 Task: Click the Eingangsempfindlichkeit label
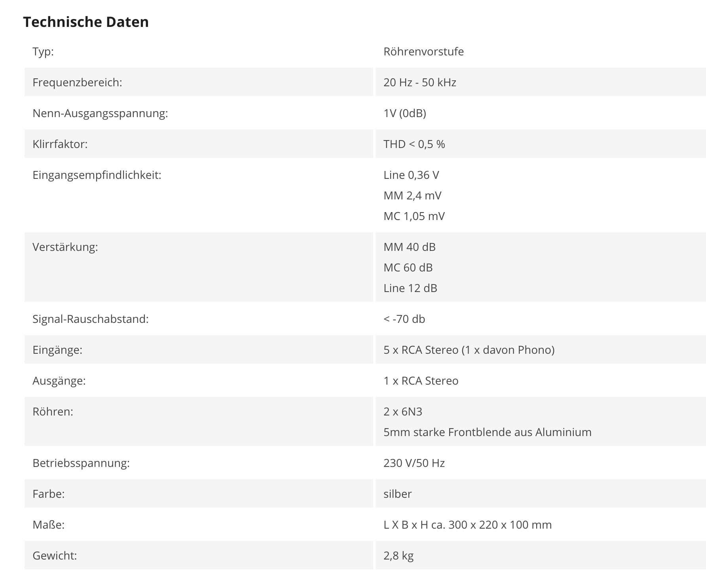tap(97, 175)
